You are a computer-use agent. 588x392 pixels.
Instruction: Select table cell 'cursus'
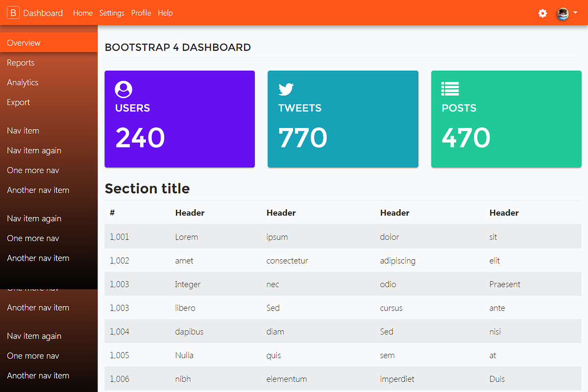point(391,308)
